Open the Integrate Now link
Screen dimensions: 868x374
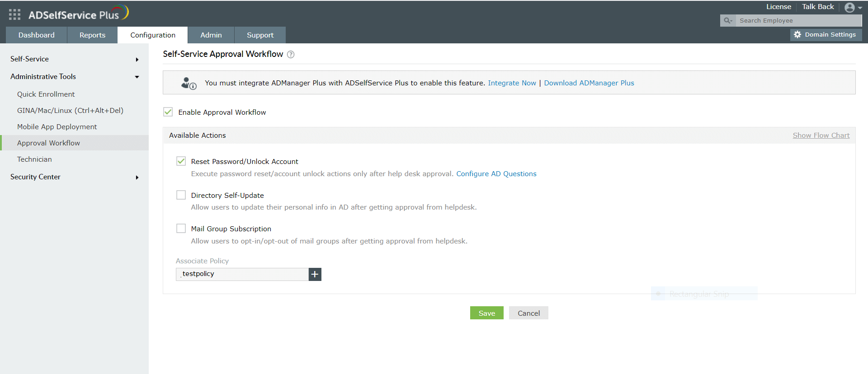tap(512, 83)
